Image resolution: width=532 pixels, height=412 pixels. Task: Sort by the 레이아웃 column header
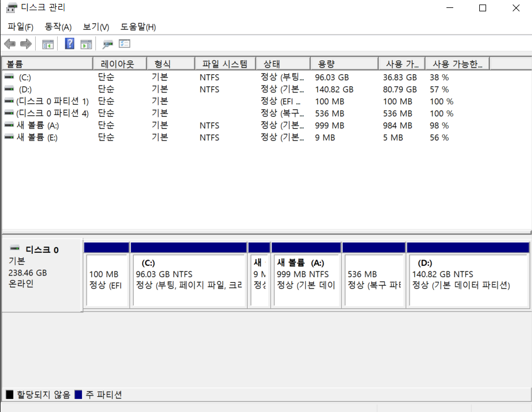point(120,63)
